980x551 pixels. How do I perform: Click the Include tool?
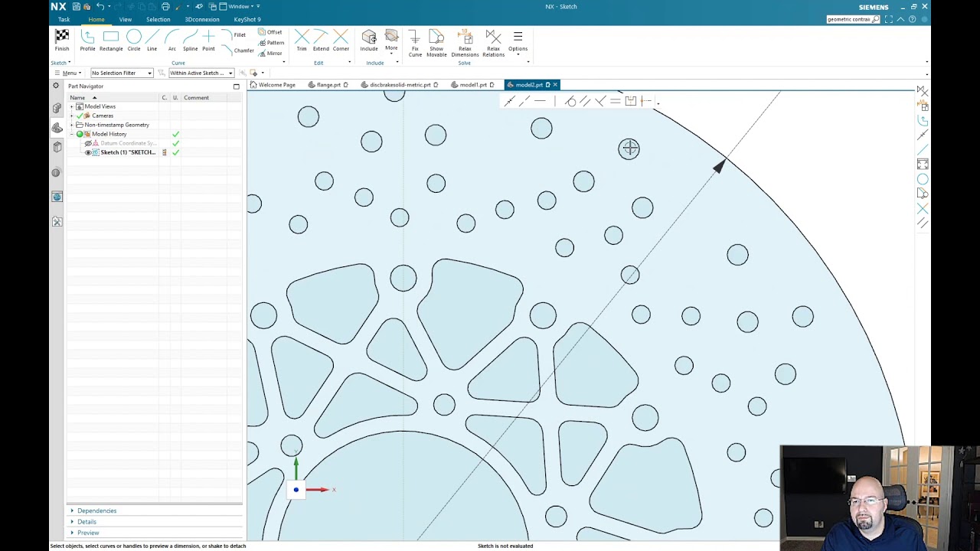pos(369,41)
